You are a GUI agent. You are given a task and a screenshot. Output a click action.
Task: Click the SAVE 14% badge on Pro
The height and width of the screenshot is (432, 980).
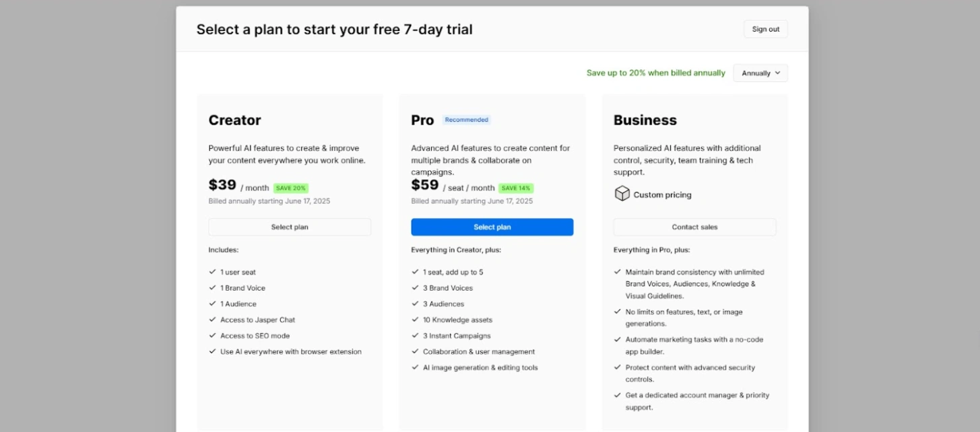point(516,188)
